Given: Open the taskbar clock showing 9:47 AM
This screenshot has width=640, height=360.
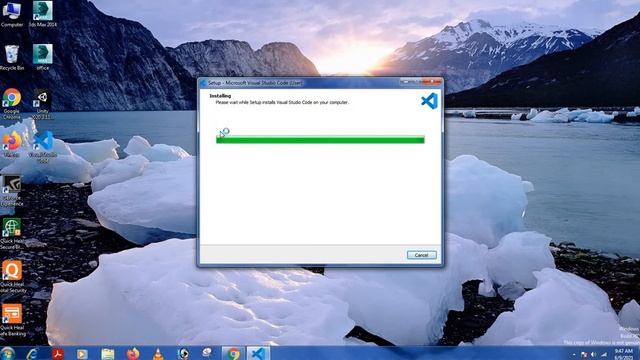Looking at the screenshot, I should [x=623, y=354].
